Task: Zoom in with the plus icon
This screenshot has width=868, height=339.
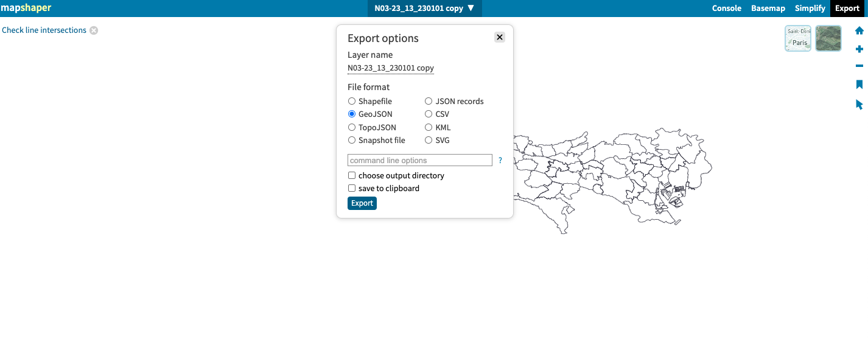Action: tap(859, 49)
